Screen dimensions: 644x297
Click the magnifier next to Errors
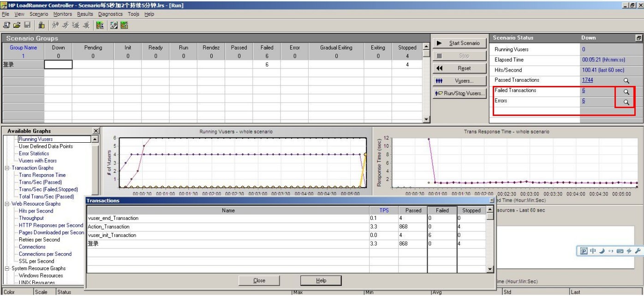point(626,102)
